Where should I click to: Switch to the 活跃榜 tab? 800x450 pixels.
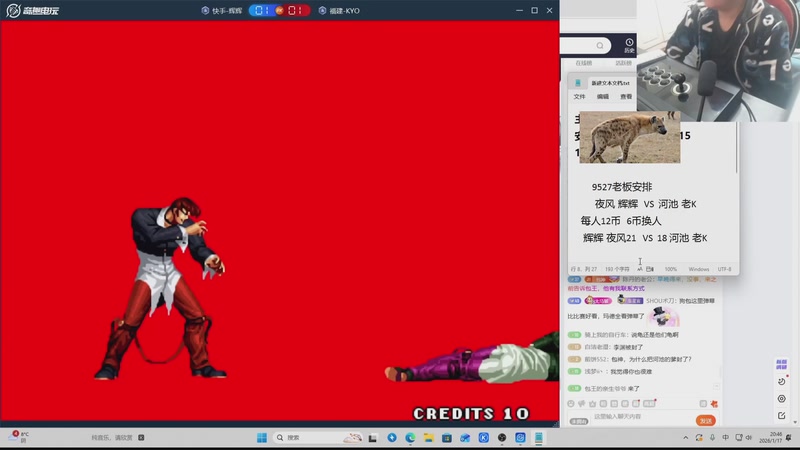coord(623,63)
